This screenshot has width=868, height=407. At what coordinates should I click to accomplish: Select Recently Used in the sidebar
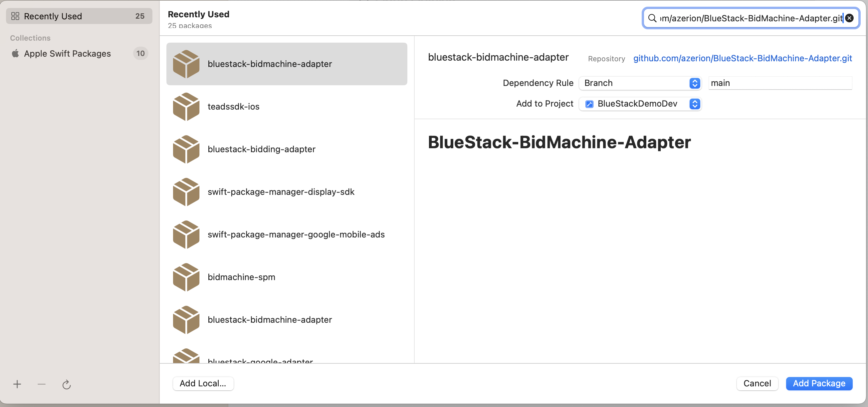(79, 16)
